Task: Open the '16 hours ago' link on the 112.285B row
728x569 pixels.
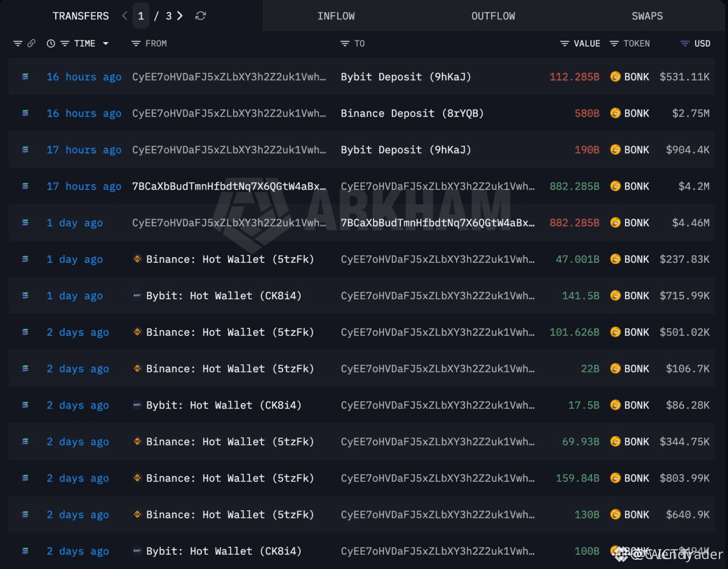Action: (84, 77)
